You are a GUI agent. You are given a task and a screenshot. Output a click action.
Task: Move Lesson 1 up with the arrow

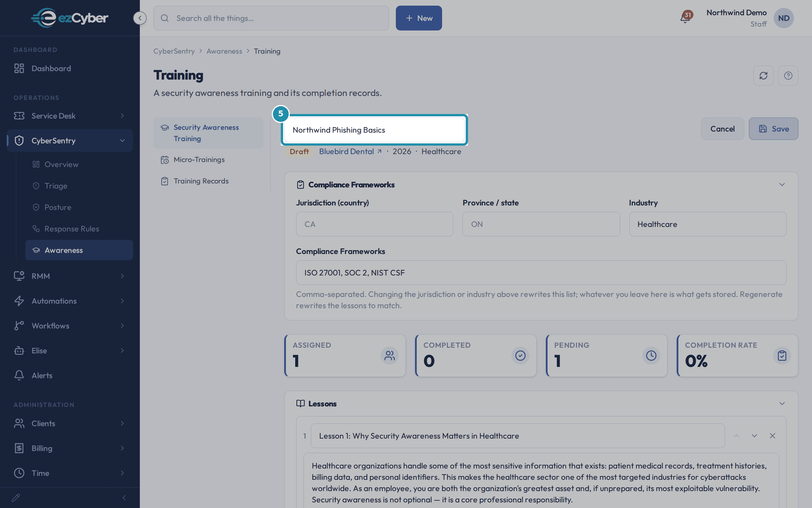pyautogui.click(x=736, y=436)
